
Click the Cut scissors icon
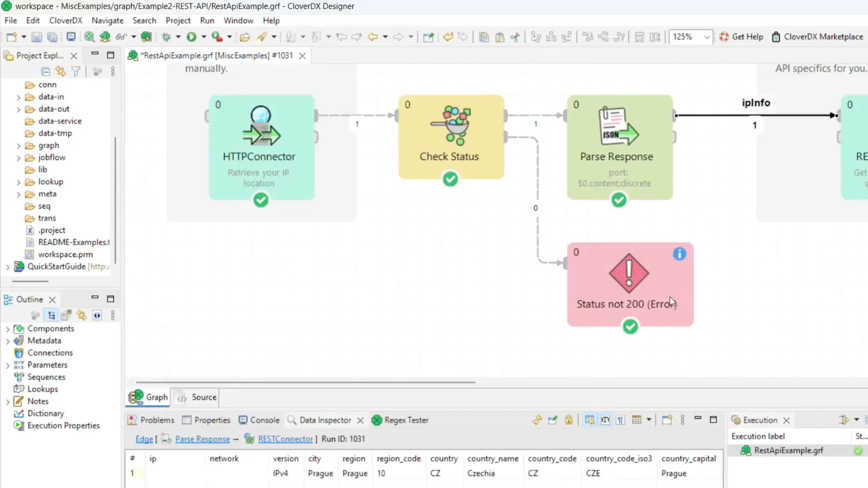tap(515, 37)
